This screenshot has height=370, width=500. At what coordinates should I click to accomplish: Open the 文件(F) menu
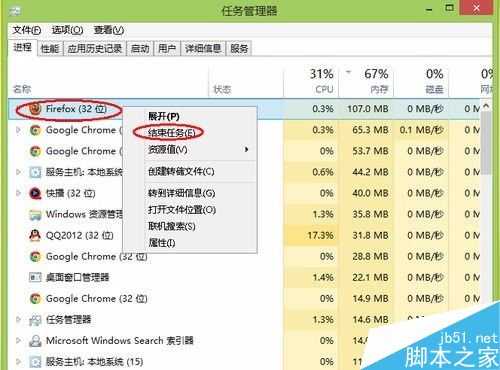pyautogui.click(x=27, y=30)
